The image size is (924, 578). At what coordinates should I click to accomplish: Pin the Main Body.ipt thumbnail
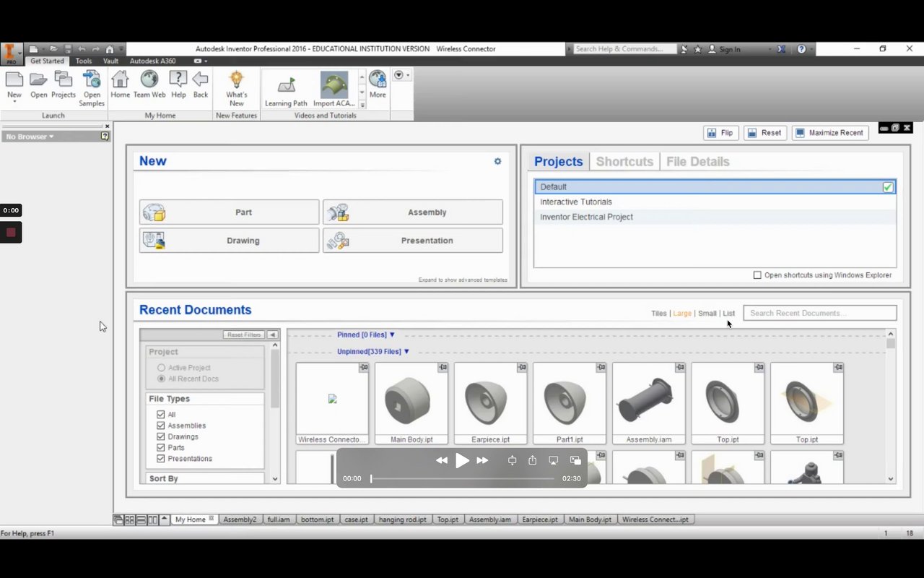click(x=443, y=368)
